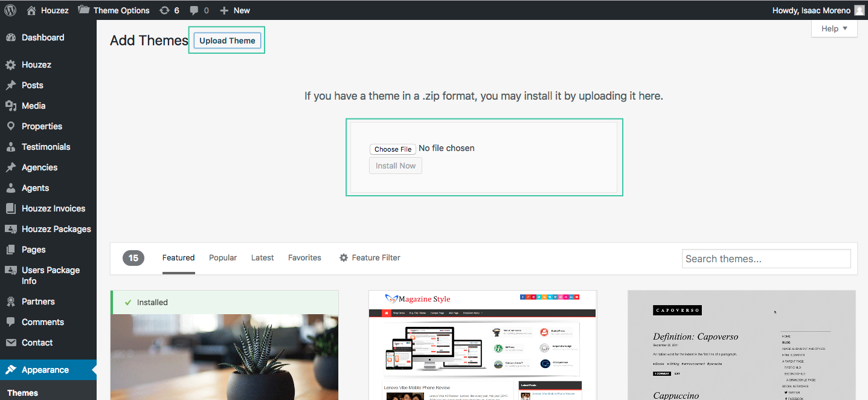Open the Media library icon

click(11, 106)
